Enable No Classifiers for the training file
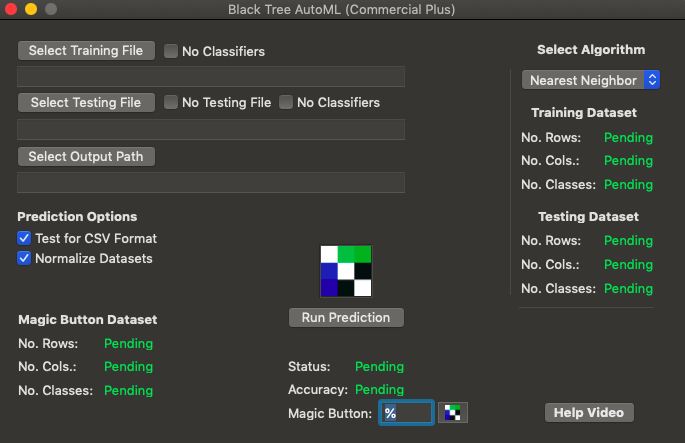The width and height of the screenshot is (685, 443). click(x=171, y=51)
